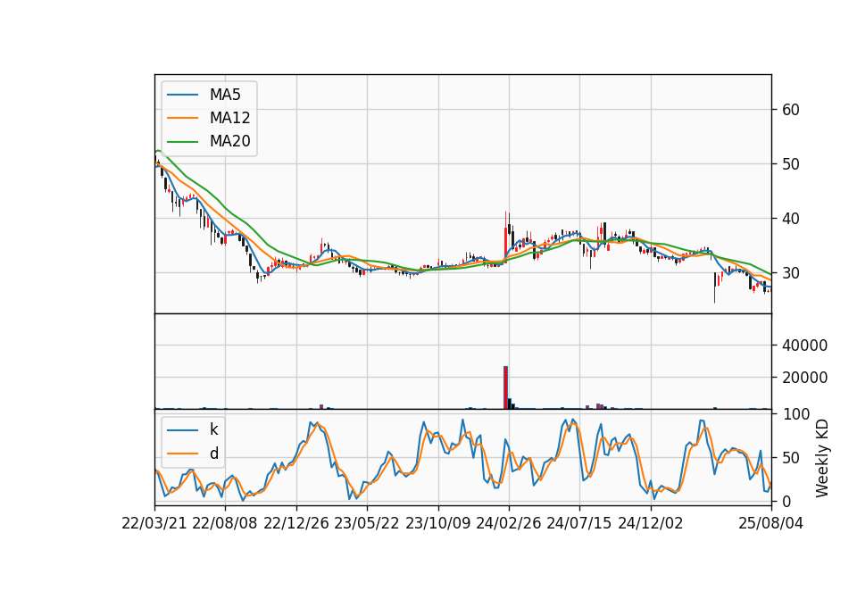Click the MA5 legend label
The width and height of the screenshot is (857, 616).
point(225,95)
